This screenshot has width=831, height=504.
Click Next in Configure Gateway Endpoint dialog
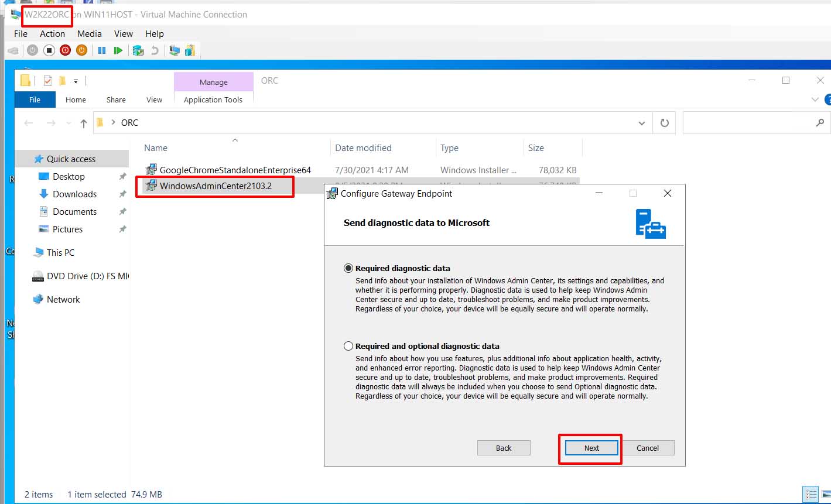(x=591, y=448)
